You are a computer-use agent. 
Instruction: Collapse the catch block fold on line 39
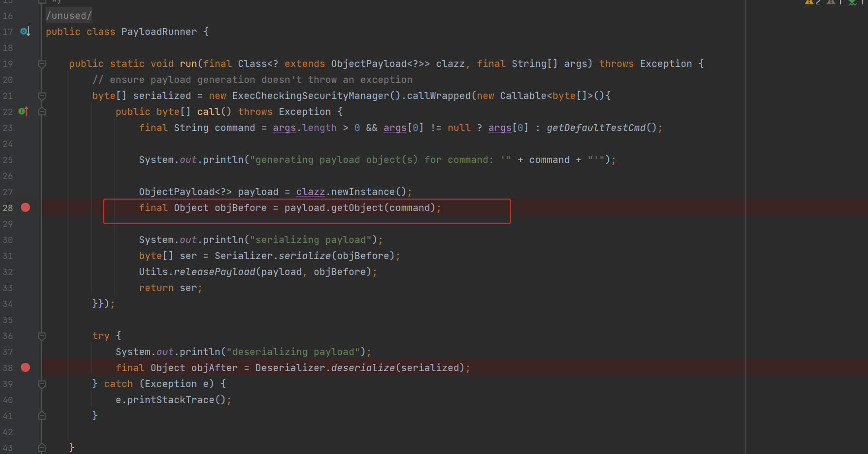click(42, 384)
